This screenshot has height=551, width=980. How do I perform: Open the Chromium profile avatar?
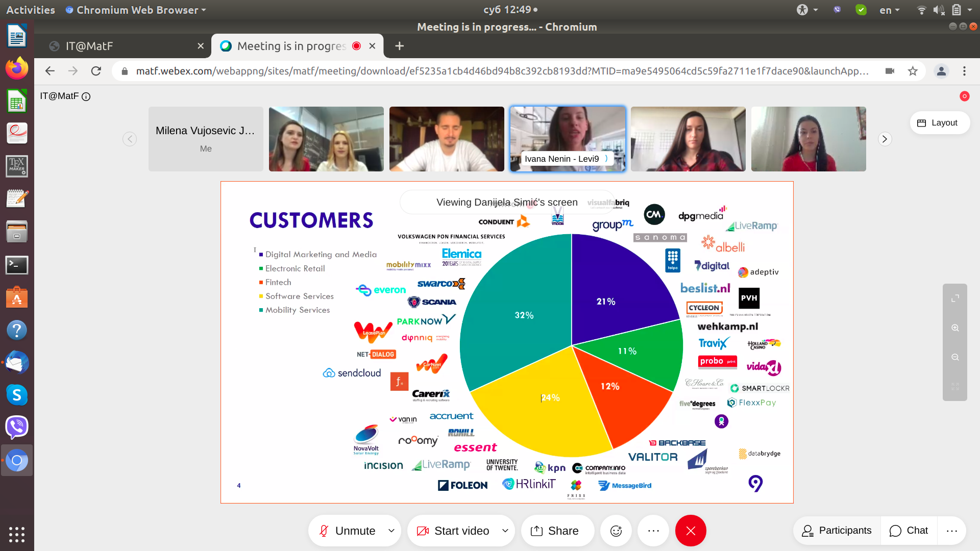941,71
